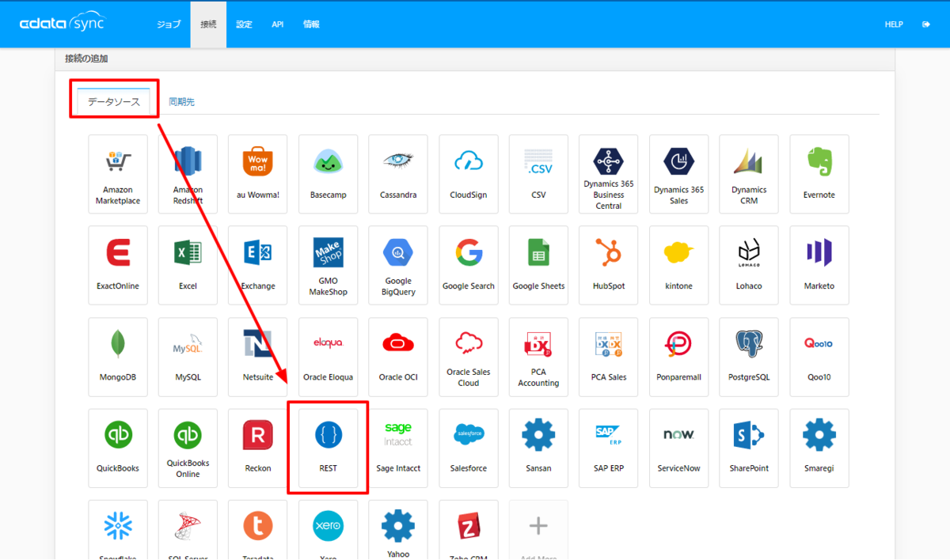The height and width of the screenshot is (560, 950).
Task: Select the HubSpot connector tile
Action: tap(608, 265)
